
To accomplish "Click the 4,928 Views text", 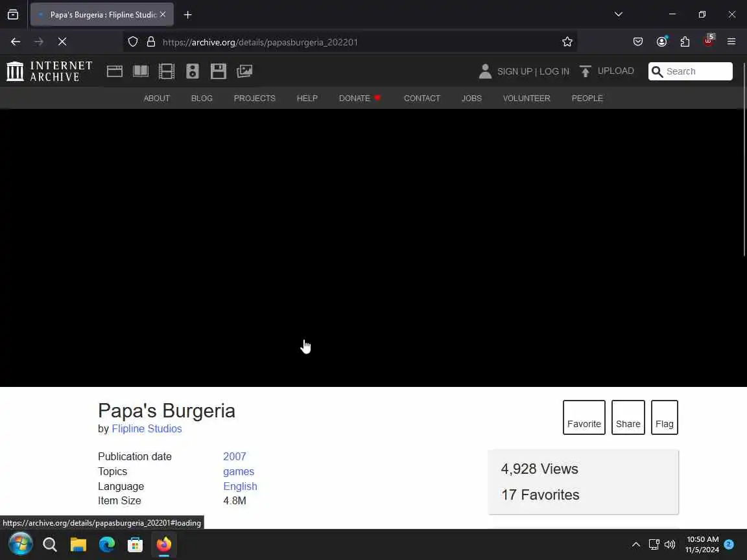I will pos(539,469).
